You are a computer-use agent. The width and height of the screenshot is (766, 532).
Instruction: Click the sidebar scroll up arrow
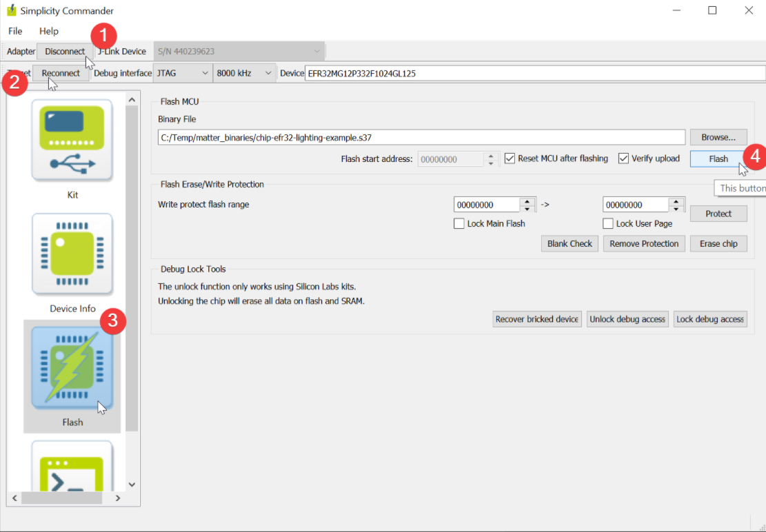[x=132, y=99]
